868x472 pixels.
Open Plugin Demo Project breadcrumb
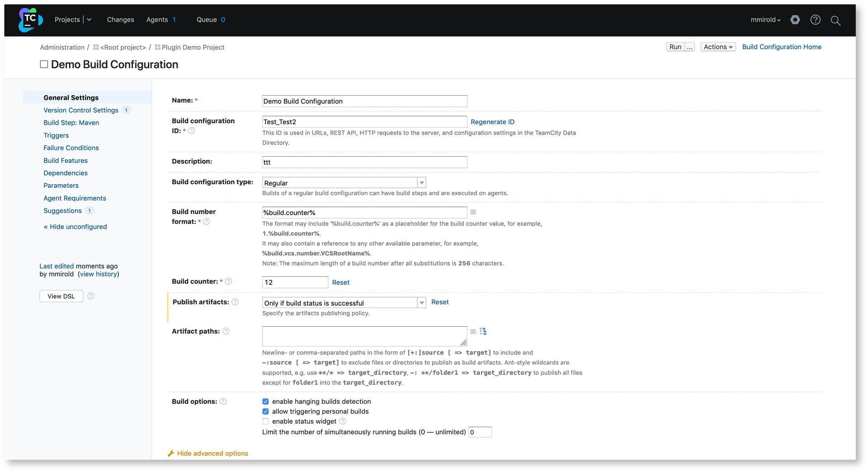(193, 47)
